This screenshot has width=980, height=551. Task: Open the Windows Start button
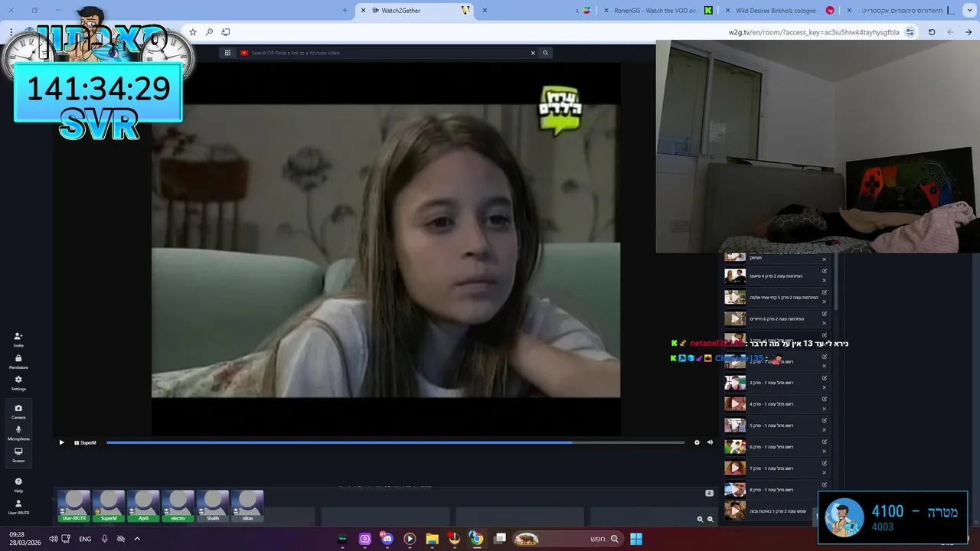pos(636,539)
